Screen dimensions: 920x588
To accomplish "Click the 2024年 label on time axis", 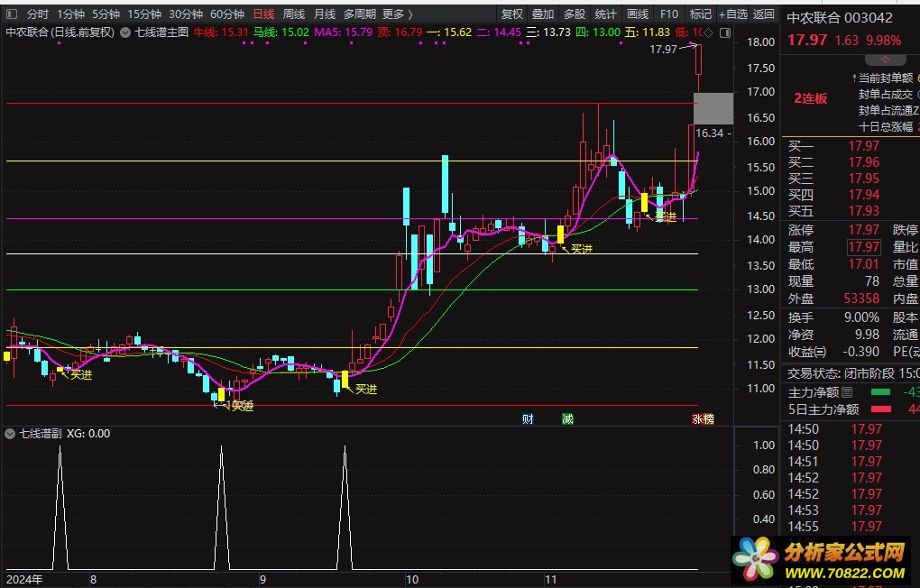I will (x=24, y=580).
